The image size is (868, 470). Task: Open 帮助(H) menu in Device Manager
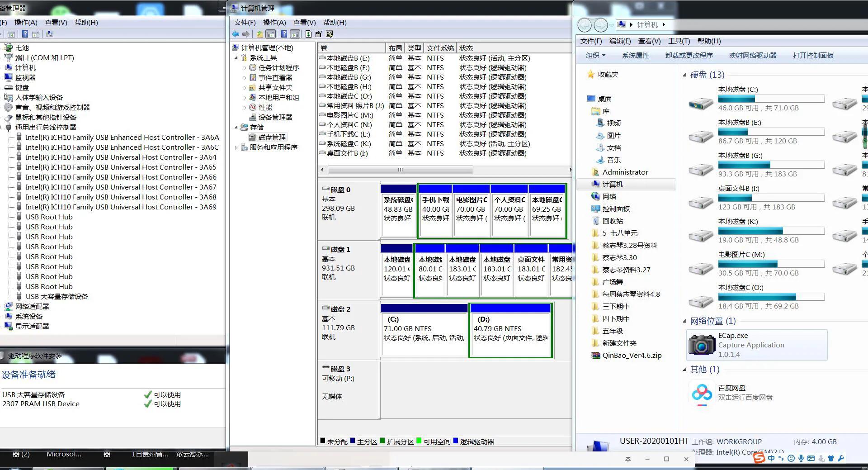[x=86, y=23]
